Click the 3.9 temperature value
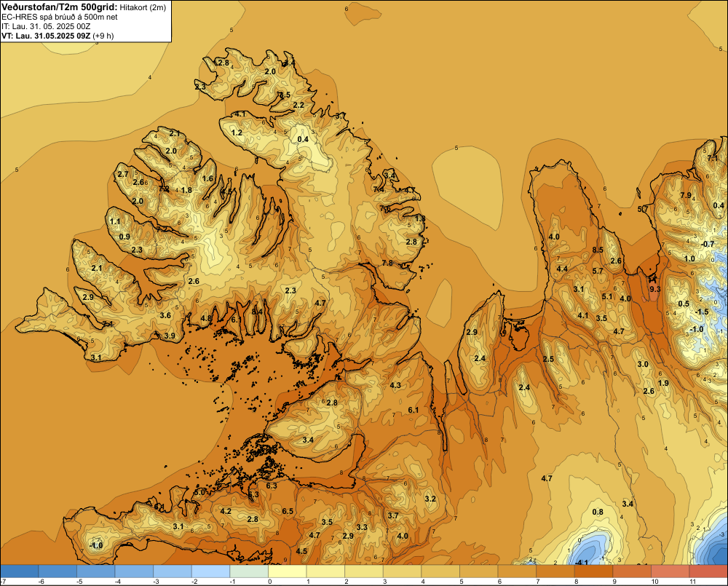This screenshot has width=728, height=586. click(x=170, y=336)
